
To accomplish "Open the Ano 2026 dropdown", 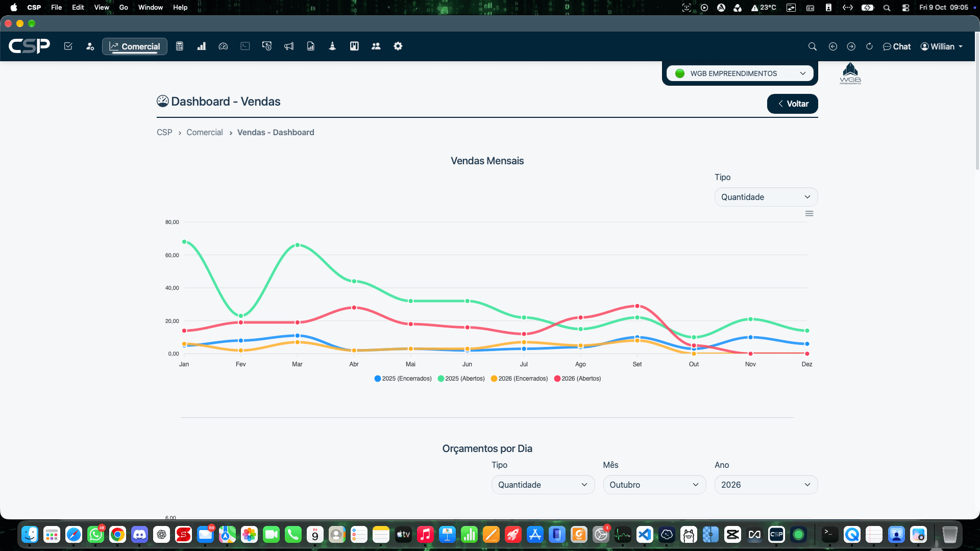I will tap(766, 485).
